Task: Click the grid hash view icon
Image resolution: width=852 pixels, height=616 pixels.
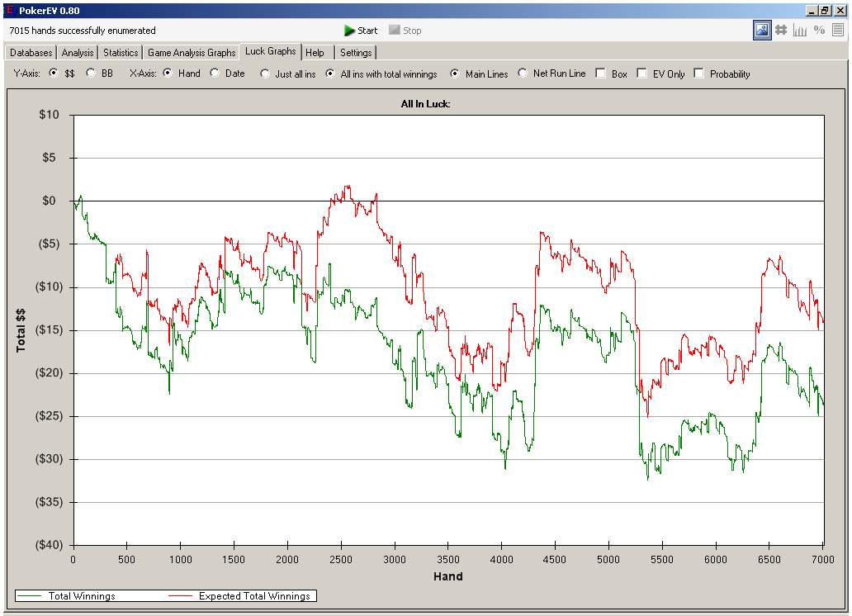Action: (781, 31)
